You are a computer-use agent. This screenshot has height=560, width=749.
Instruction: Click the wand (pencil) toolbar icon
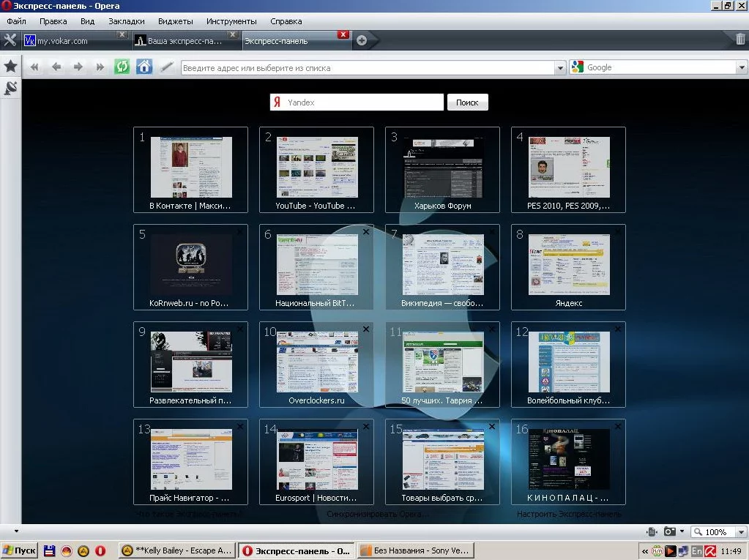165,67
